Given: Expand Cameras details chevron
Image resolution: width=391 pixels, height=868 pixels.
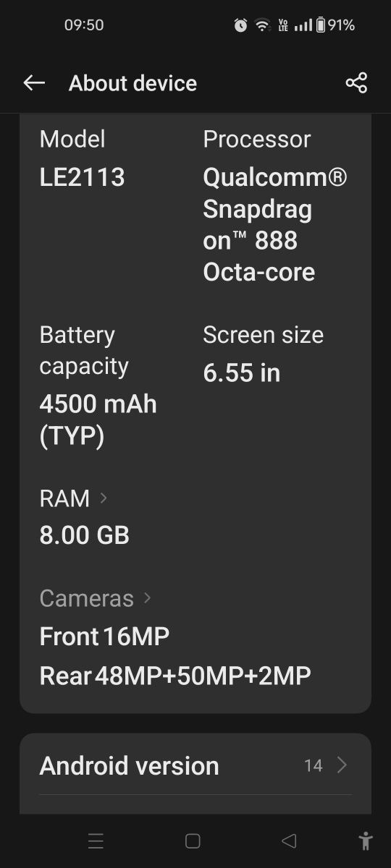Looking at the screenshot, I should tap(147, 597).
